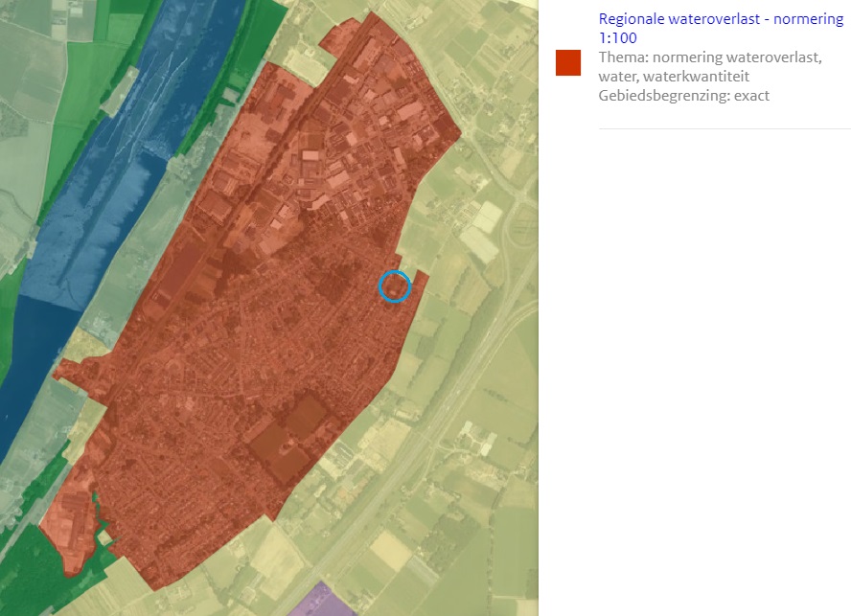Viewport: 851px width, 616px height.
Task: Open the Regionale wateroverlast - normering 1:100 link
Action: click(721, 28)
